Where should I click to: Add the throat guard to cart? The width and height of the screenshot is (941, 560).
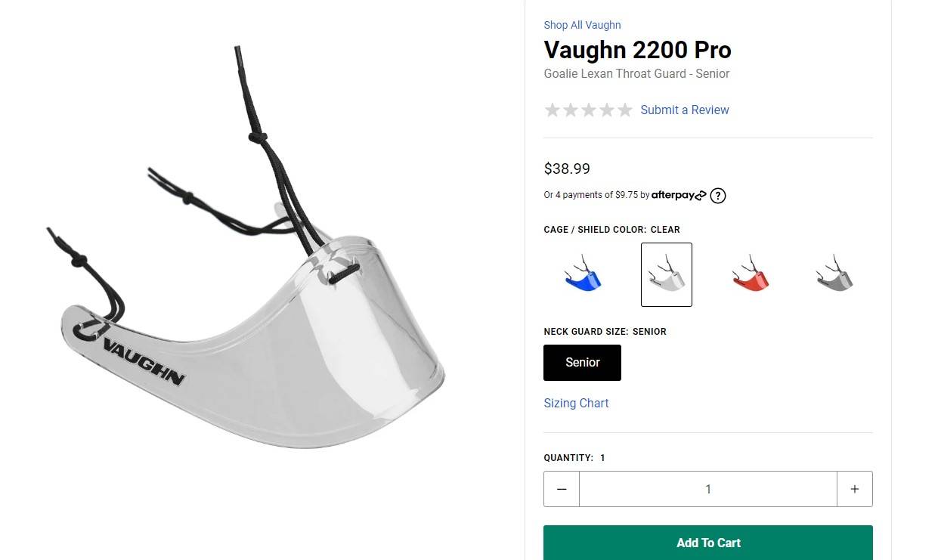708,543
